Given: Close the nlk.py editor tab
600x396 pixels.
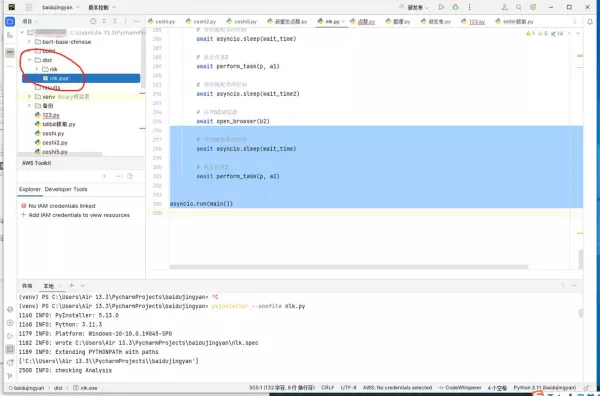Looking at the screenshot, I should [x=343, y=22].
